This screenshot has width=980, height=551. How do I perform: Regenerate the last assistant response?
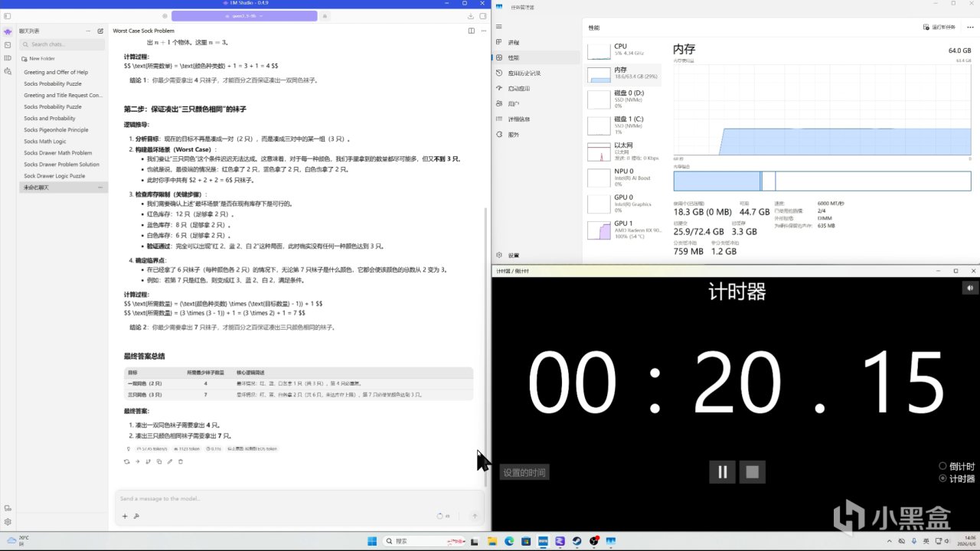coord(126,461)
